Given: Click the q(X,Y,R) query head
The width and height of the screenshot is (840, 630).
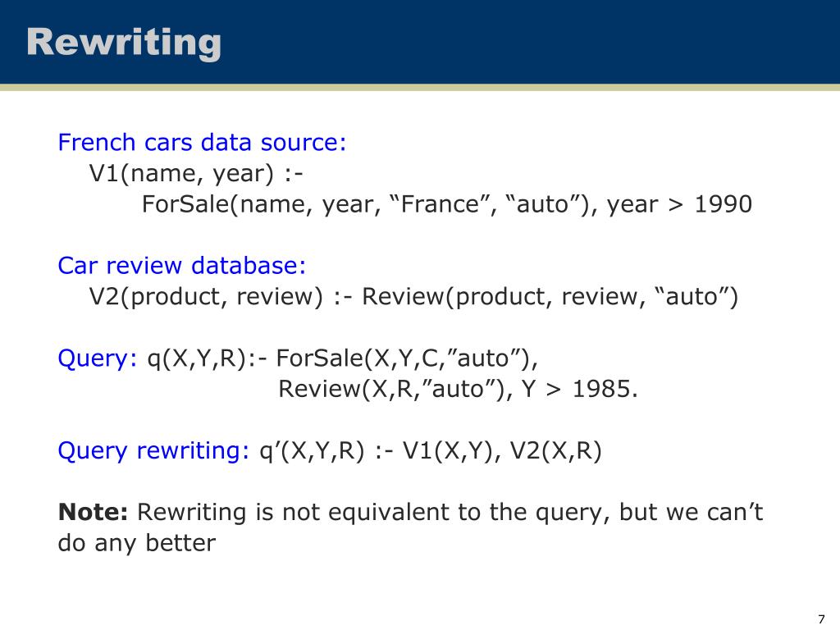Looking at the screenshot, I should [x=197, y=358].
